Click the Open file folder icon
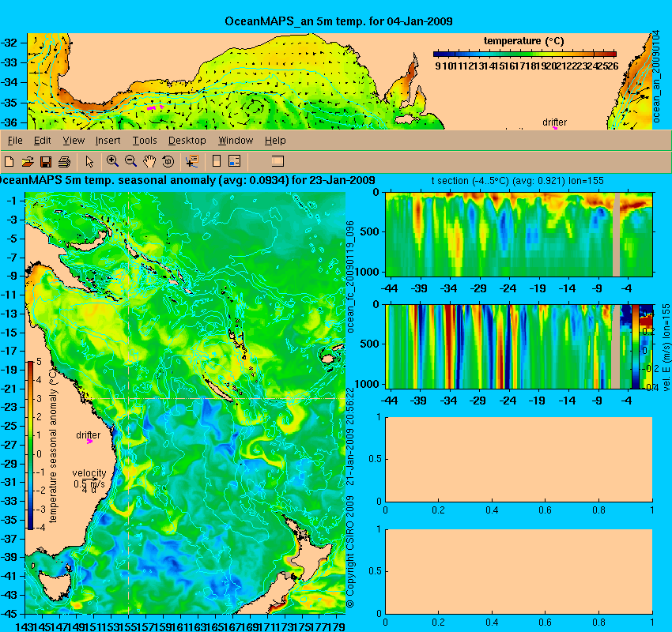Image resolution: width=672 pixels, height=632 pixels. tap(28, 161)
